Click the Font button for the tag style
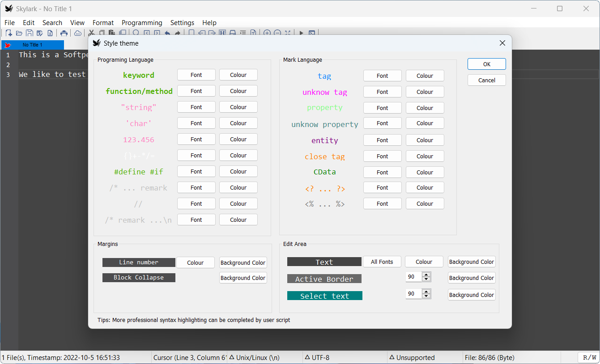Screen dimensions: 600x364 pyautogui.click(x=383, y=76)
